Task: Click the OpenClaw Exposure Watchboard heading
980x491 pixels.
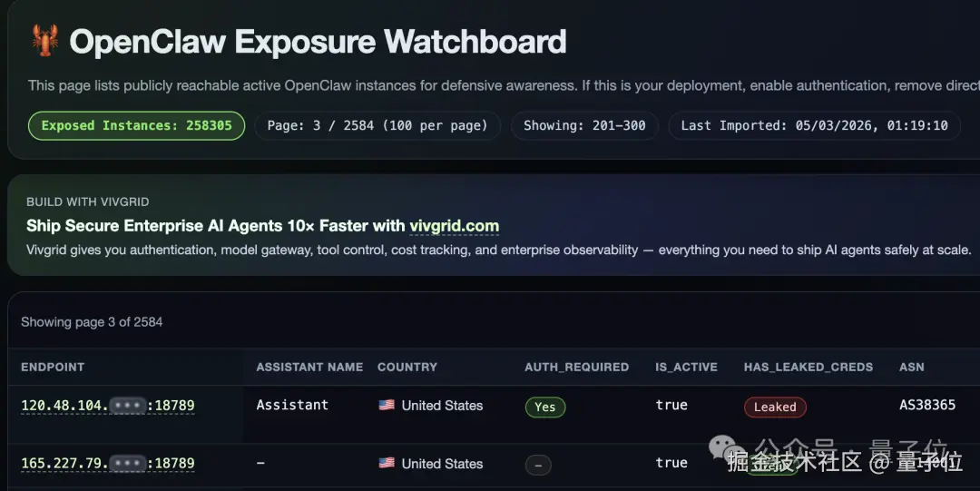Action: click(318, 42)
